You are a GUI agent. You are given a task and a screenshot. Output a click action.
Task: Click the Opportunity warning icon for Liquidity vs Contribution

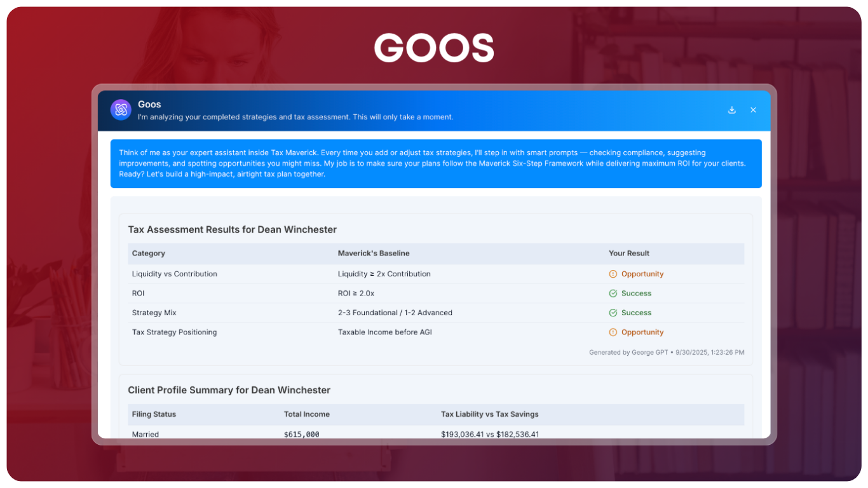coord(612,273)
